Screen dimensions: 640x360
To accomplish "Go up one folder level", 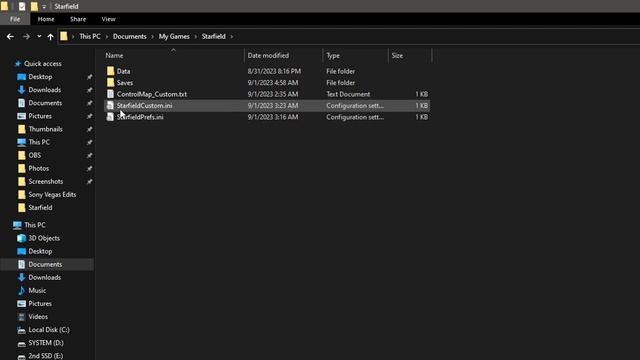I will click(x=50, y=37).
